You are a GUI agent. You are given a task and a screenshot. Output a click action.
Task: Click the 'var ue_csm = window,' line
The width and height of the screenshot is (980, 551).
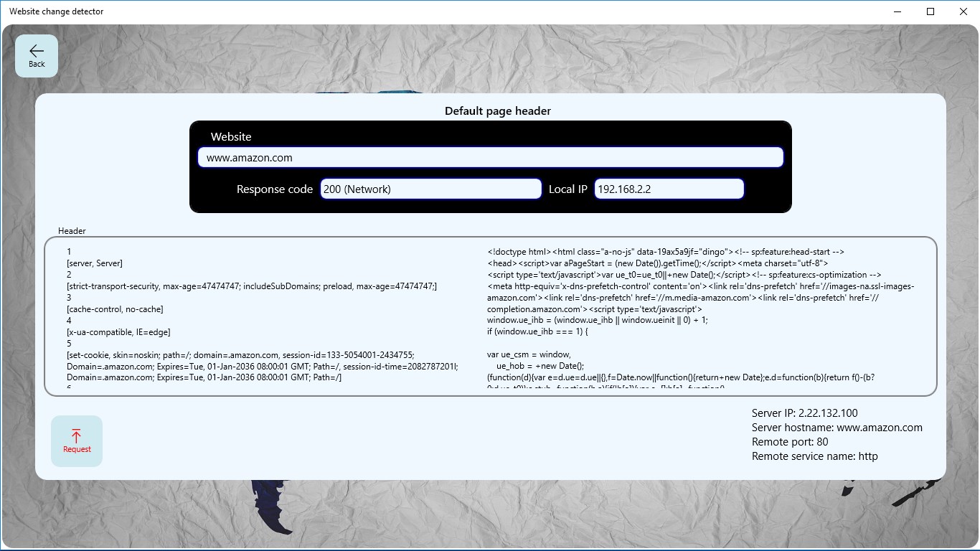529,354
